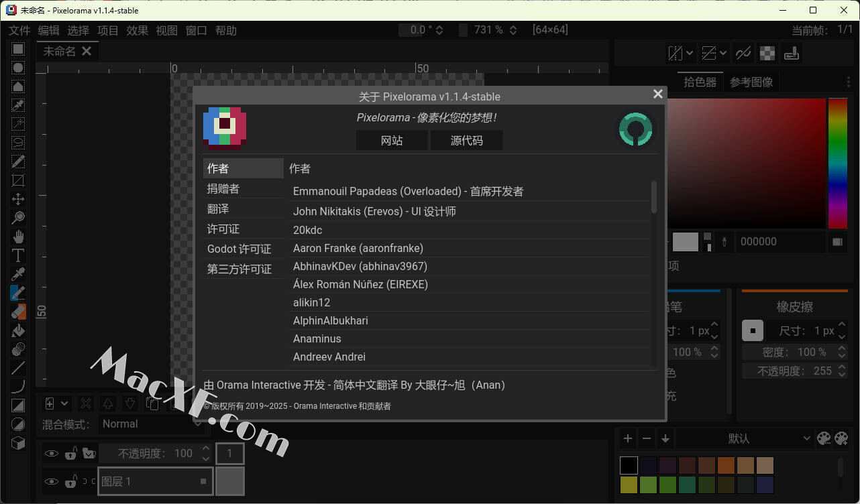Screen dimensions: 860x504
Task: Move layer down with the down arrow icon
Action: (x=130, y=403)
